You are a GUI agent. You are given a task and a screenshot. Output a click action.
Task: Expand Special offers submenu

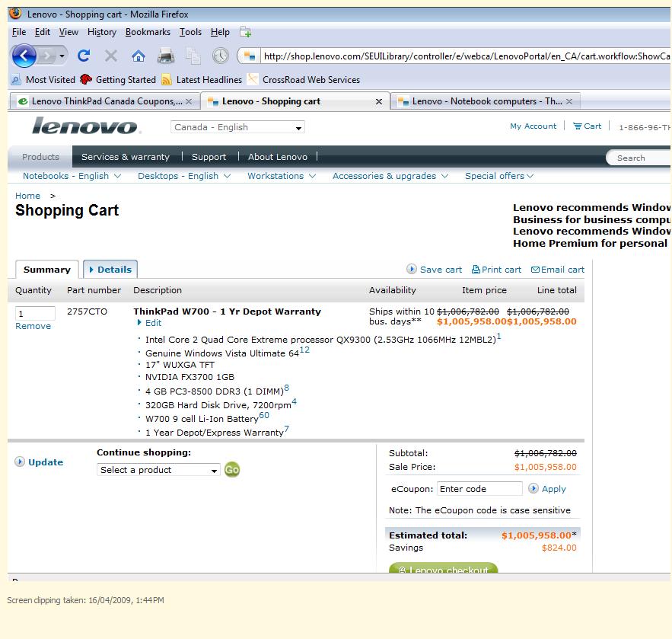point(498,176)
